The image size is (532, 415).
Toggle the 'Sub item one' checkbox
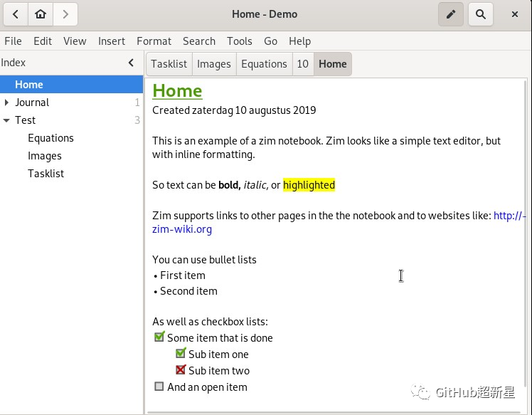tap(181, 353)
